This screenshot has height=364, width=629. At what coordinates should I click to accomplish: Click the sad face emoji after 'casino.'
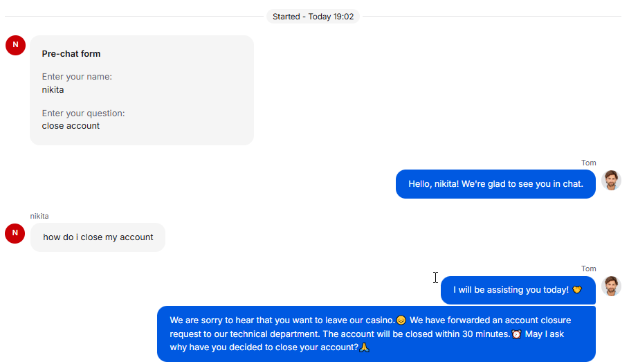401,320
